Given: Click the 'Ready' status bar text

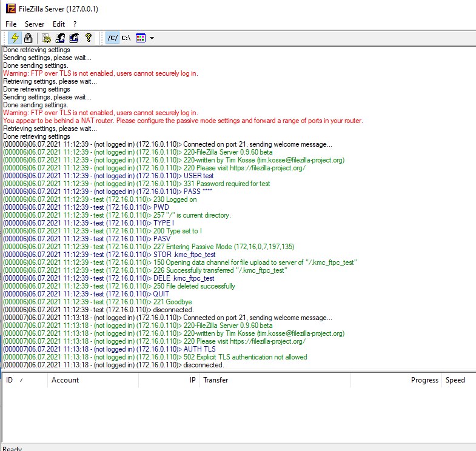Looking at the screenshot, I should coord(12,448).
